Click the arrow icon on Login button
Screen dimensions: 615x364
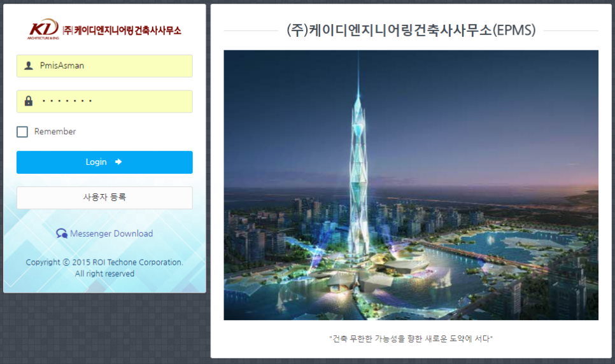point(118,162)
